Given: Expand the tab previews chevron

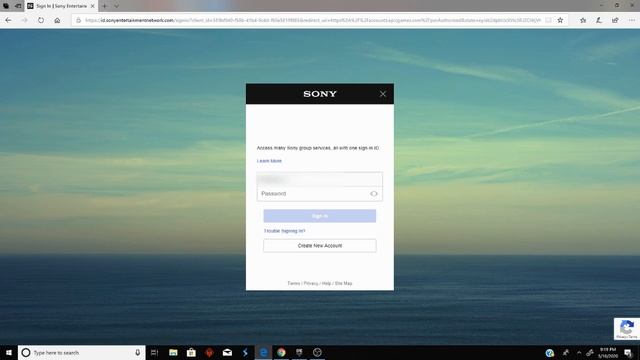Looking at the screenshot, I should (x=117, y=6).
